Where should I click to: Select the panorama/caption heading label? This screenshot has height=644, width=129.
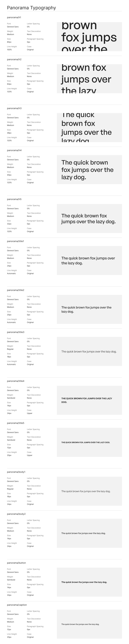coord(17,605)
